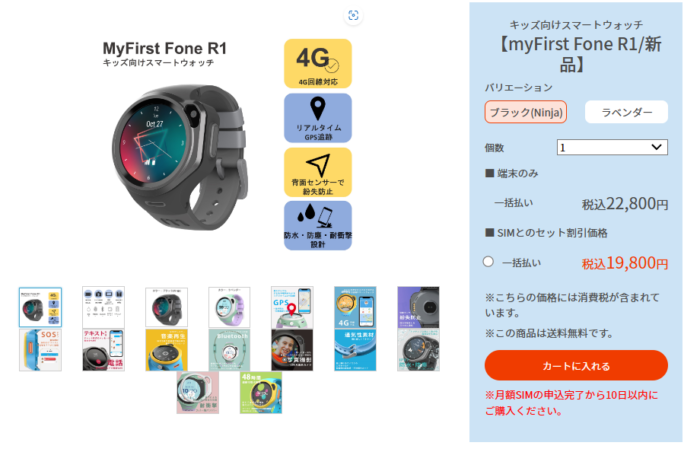Click the main MyFirst Fone R1 watch image

tap(179, 158)
